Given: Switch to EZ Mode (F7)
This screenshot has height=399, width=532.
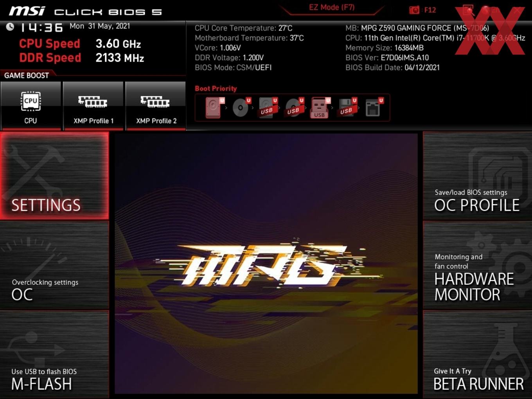Looking at the screenshot, I should pos(332,7).
